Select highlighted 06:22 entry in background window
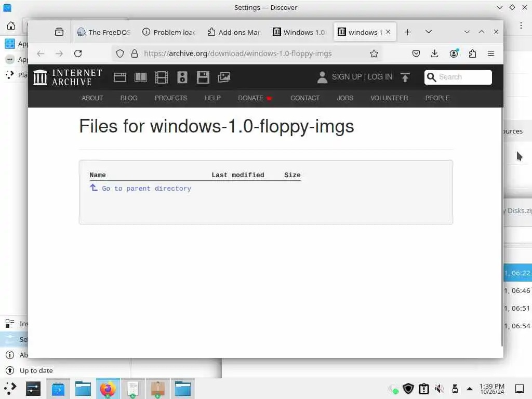Viewport: 532px width, 399px height. click(x=518, y=273)
